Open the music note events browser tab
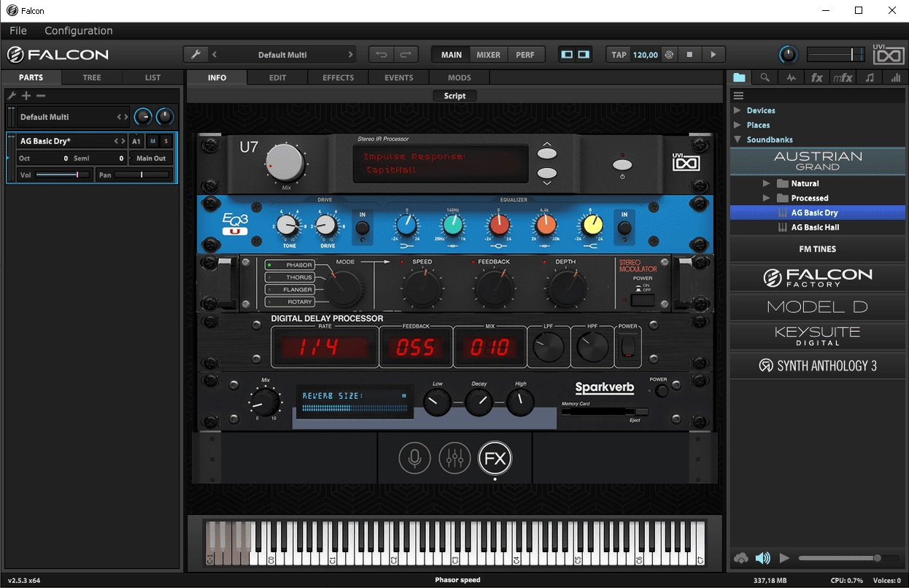Screen dimensions: 909x588 870,77
